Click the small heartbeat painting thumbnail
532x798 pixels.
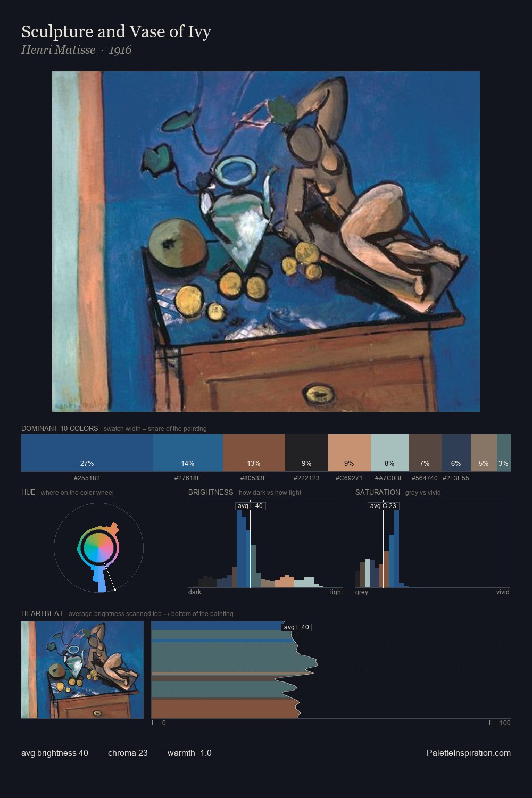(x=82, y=670)
